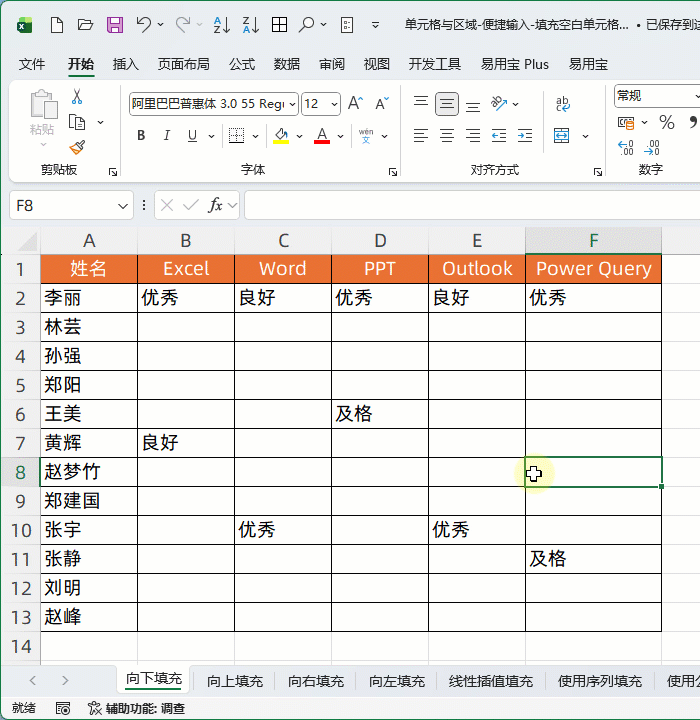Click the Format Painter brush icon
Viewport: 700px width, 720px height.
pyautogui.click(x=77, y=147)
